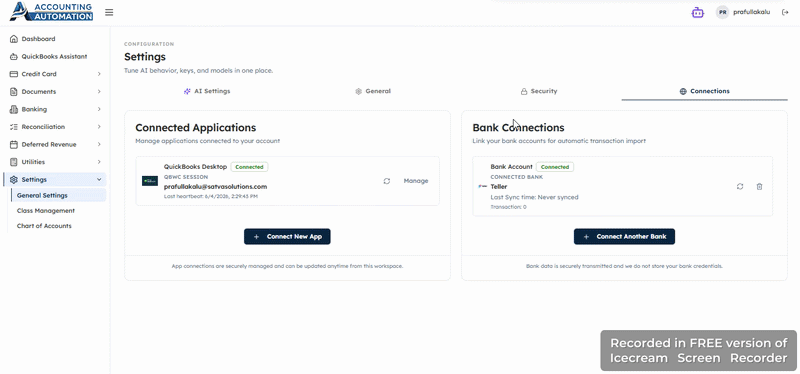Click the prafullakalu@satvasolutions.com email text
Image resolution: width=800 pixels, height=374 pixels.
(x=215, y=187)
